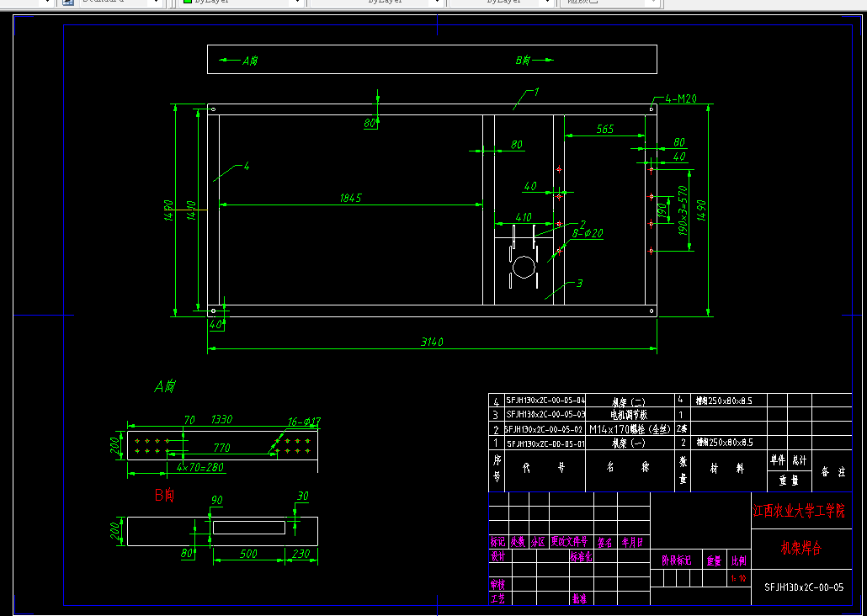Image resolution: width=867 pixels, height=616 pixels.
Task: Click the 1330 dimension in view A
Action: [221, 420]
